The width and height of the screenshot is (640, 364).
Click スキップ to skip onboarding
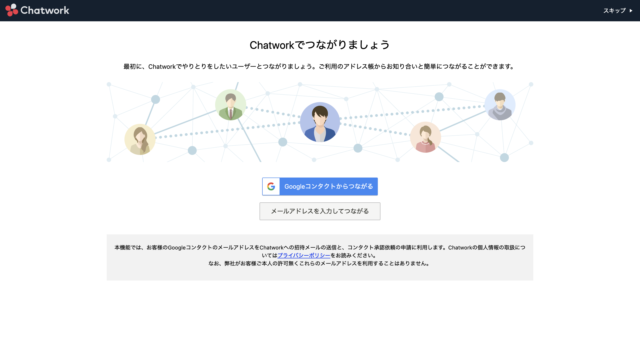(x=618, y=11)
